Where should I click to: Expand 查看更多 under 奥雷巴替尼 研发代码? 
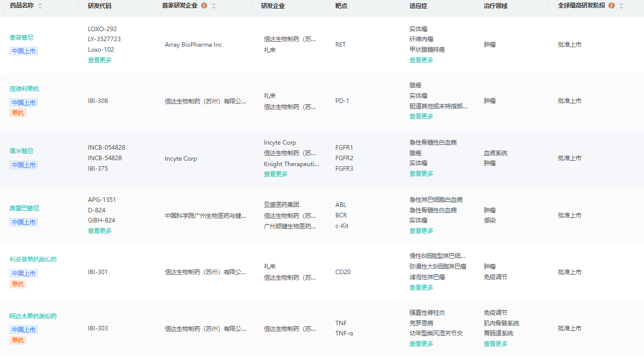[100, 231]
